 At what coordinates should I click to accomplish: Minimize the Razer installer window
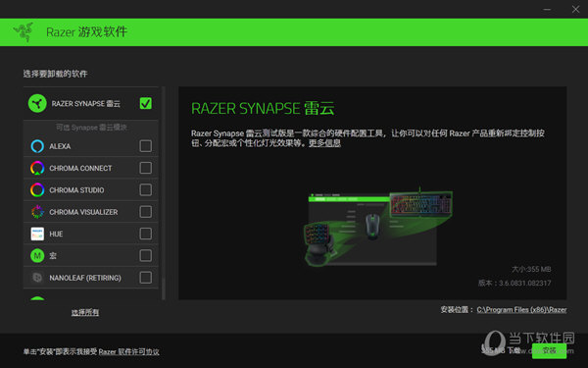point(547,9)
